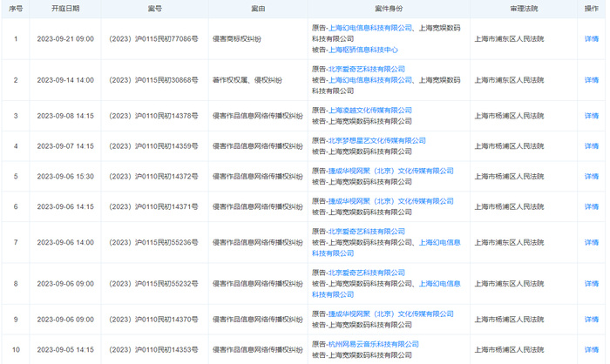The width and height of the screenshot is (610, 364).
Task: Select hearing date 2023-09-07 14:15
Action: point(65,146)
